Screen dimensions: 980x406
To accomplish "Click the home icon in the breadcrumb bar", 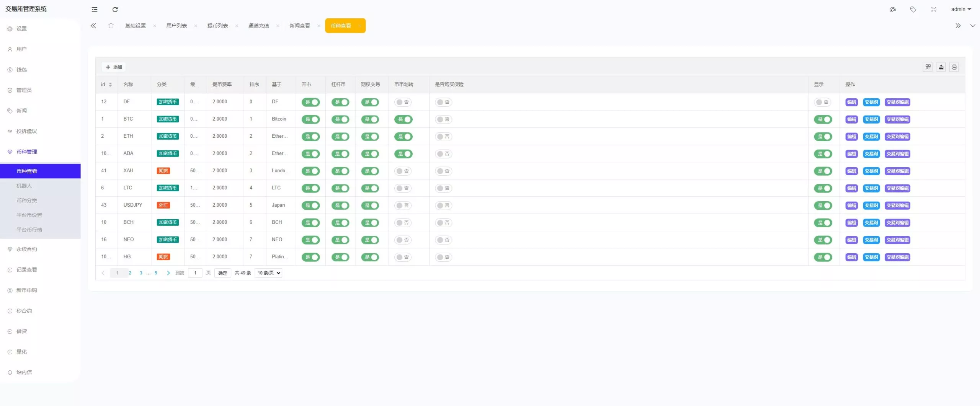I will tap(111, 26).
